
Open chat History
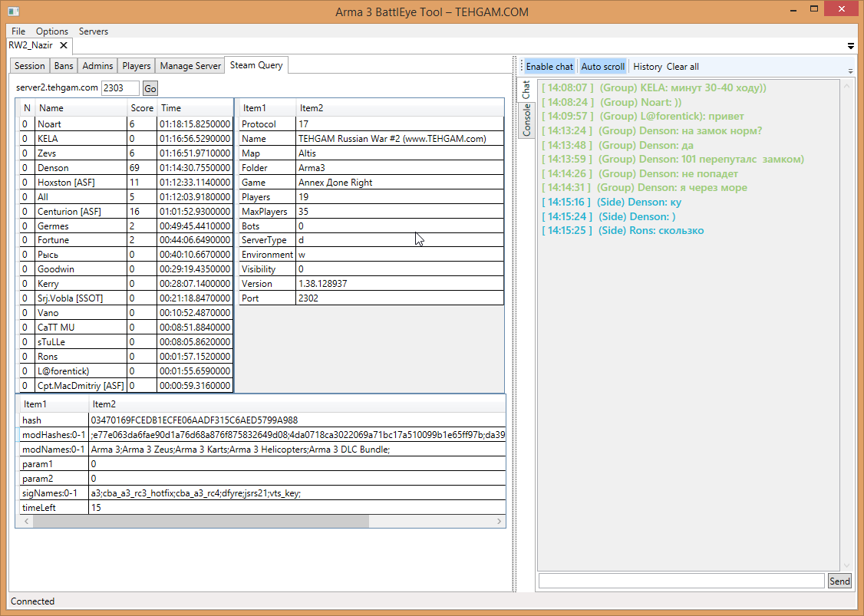[648, 67]
